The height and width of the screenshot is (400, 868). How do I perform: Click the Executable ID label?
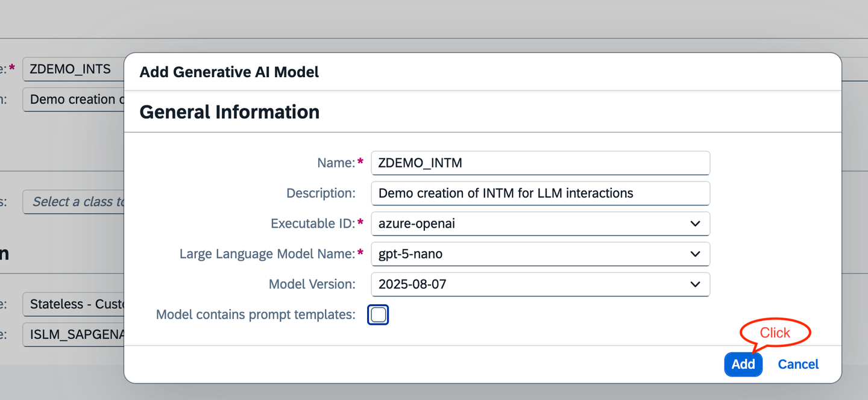(313, 223)
